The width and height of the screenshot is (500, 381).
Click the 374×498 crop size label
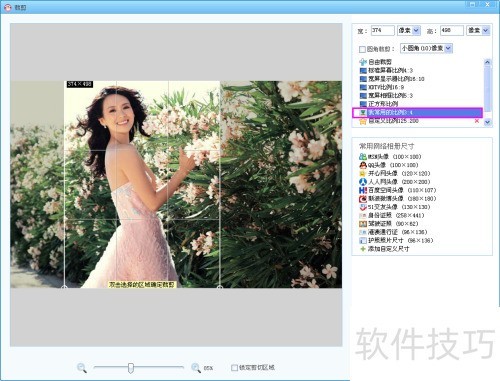tap(80, 84)
